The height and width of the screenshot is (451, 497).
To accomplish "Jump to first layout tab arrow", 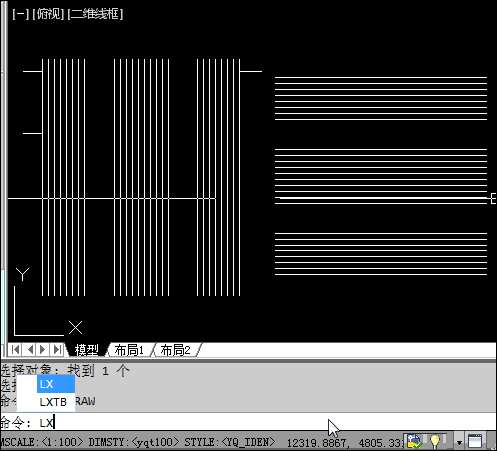I will [x=15, y=350].
